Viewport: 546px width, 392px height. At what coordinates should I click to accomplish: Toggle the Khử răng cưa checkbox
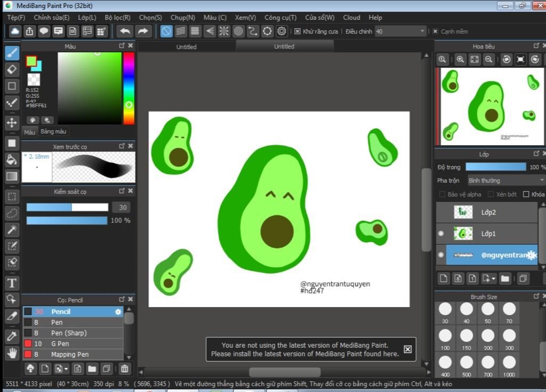pyautogui.click(x=297, y=31)
